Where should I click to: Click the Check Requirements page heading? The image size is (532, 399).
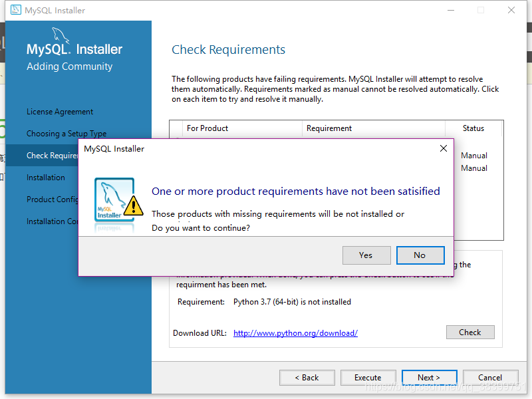[x=228, y=49]
